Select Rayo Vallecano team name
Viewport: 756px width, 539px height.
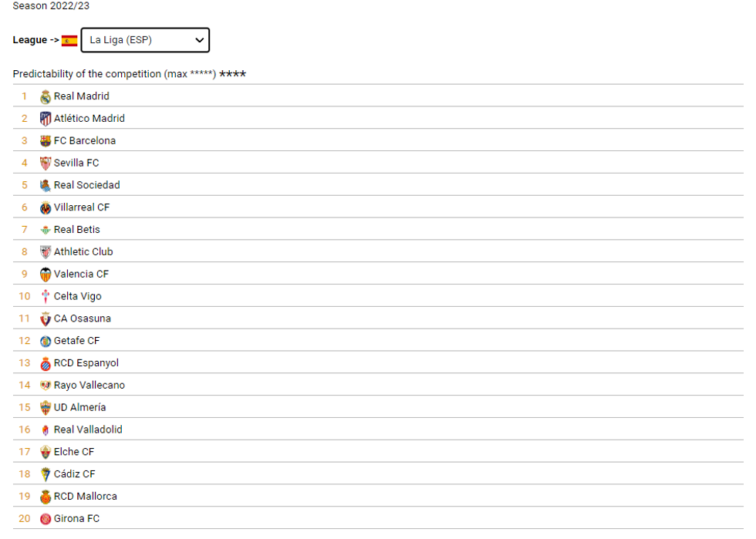pos(89,386)
